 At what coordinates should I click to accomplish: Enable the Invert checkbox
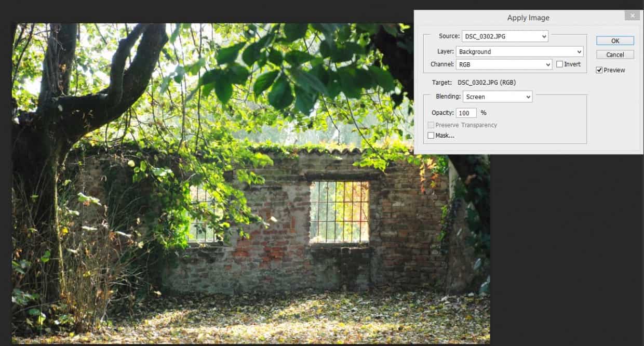click(x=559, y=64)
